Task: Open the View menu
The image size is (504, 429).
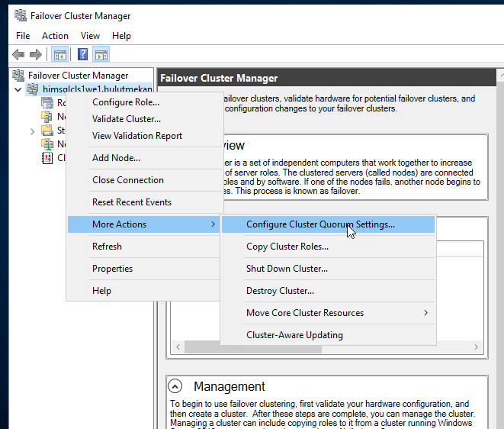Action: (90, 36)
